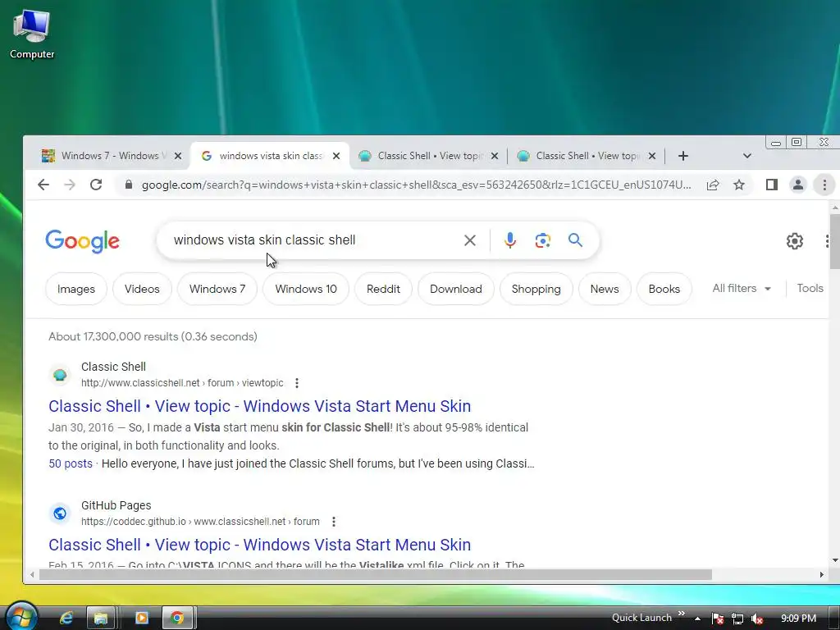
Task: Switch to Shopping results
Action: point(536,289)
